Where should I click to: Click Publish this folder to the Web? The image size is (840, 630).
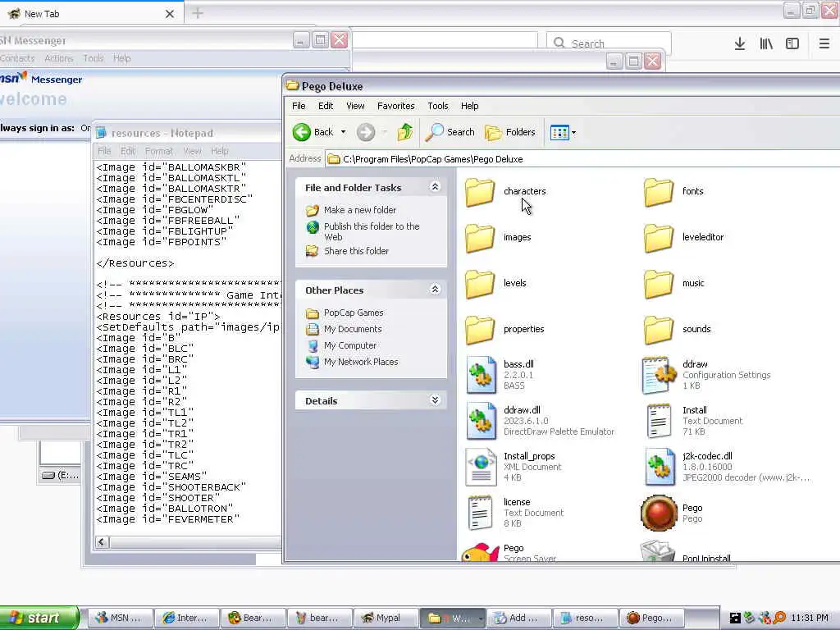coord(372,231)
